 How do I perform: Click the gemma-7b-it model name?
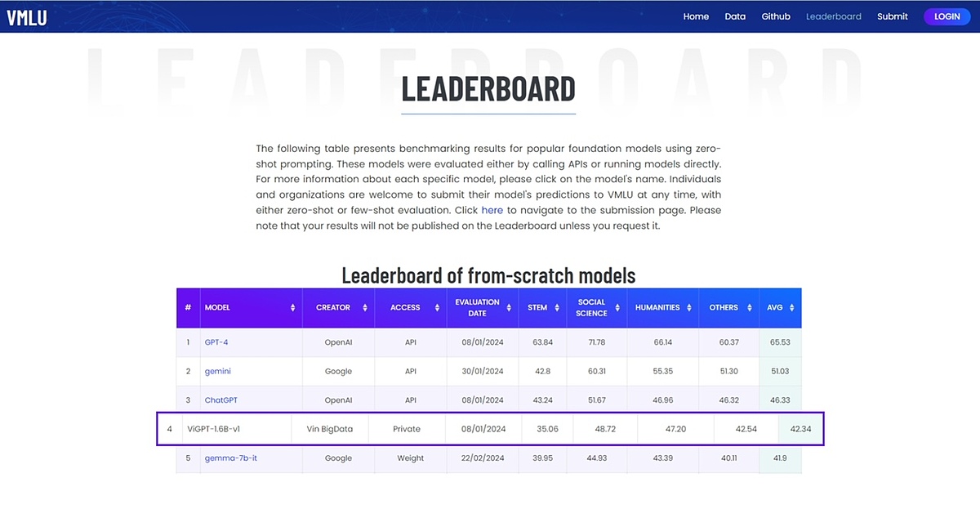coord(230,458)
